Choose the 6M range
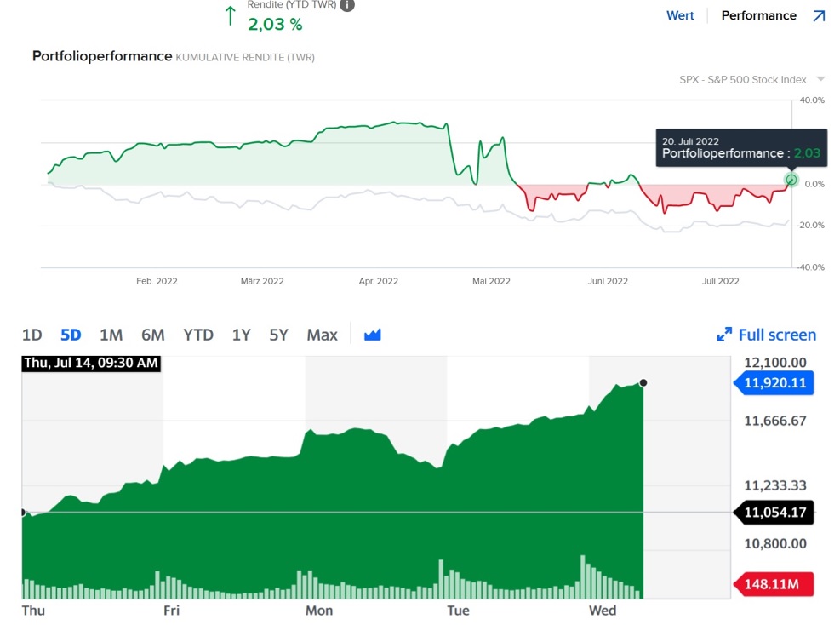This screenshot has height=625, width=840. tap(153, 335)
